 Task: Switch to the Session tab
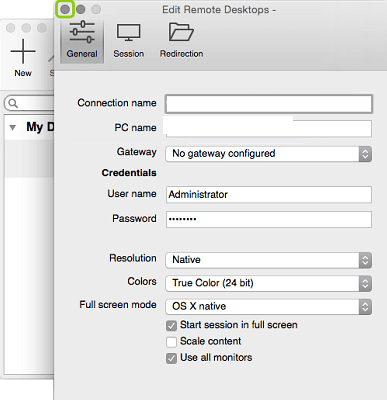pos(129,40)
